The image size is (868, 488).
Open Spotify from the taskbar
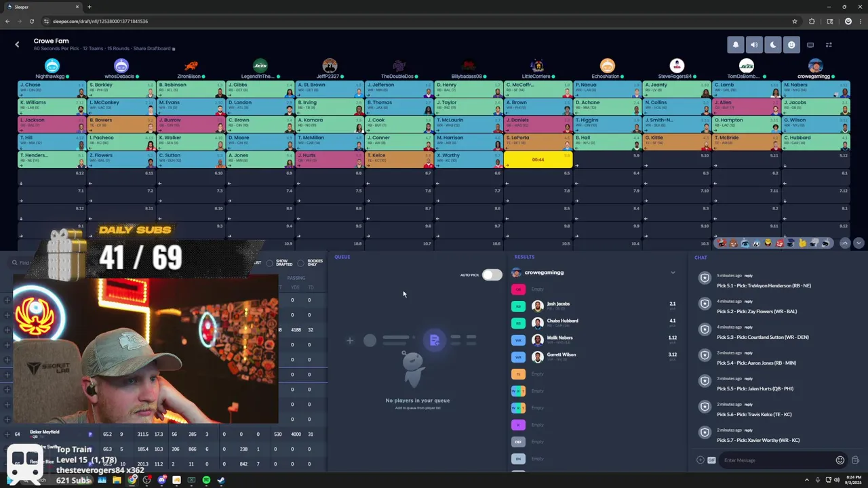coord(206,480)
